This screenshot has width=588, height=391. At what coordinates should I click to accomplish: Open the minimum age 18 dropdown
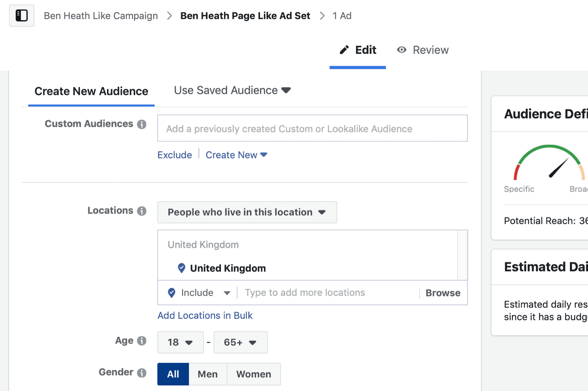tap(180, 343)
